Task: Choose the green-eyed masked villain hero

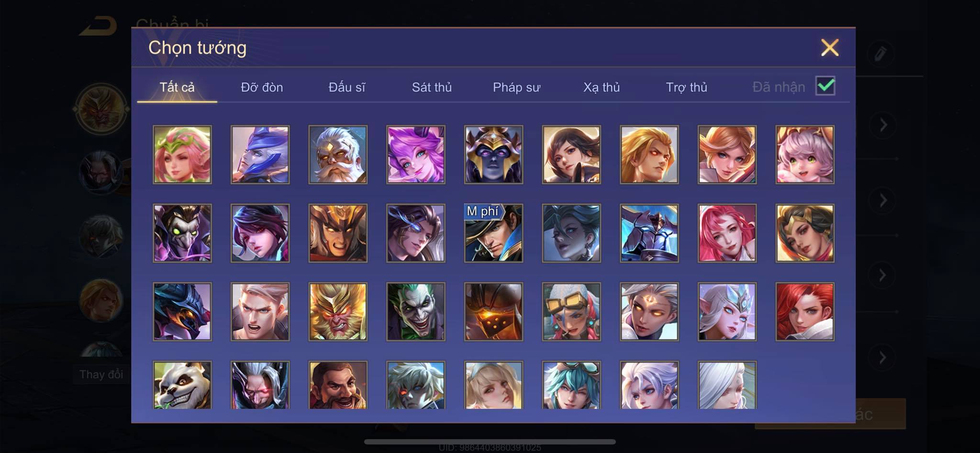Action: [182, 233]
